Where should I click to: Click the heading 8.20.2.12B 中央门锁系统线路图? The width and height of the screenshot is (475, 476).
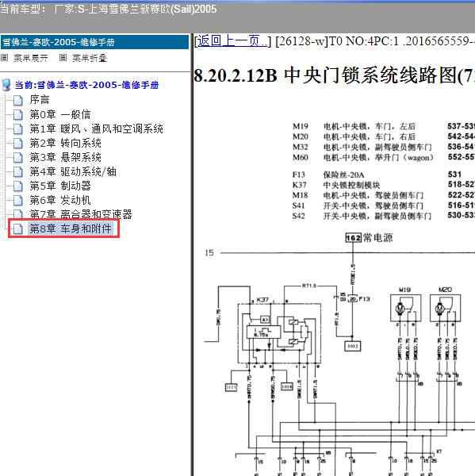334,75
